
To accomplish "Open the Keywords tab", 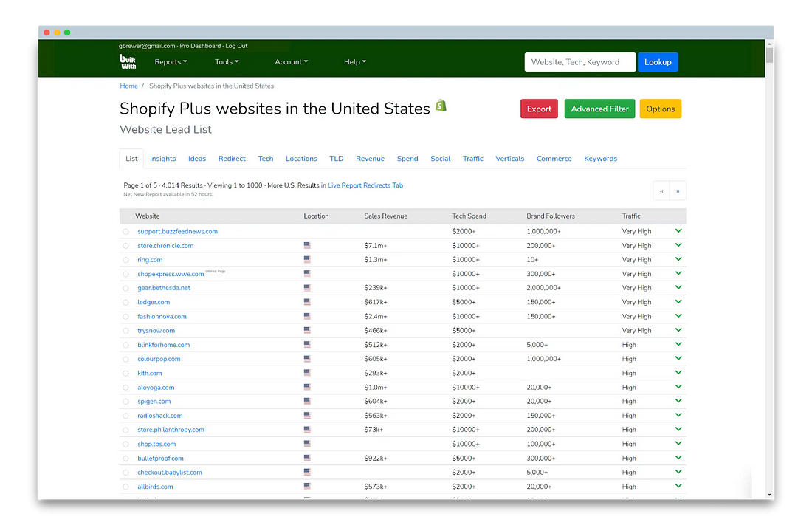I will click(600, 159).
